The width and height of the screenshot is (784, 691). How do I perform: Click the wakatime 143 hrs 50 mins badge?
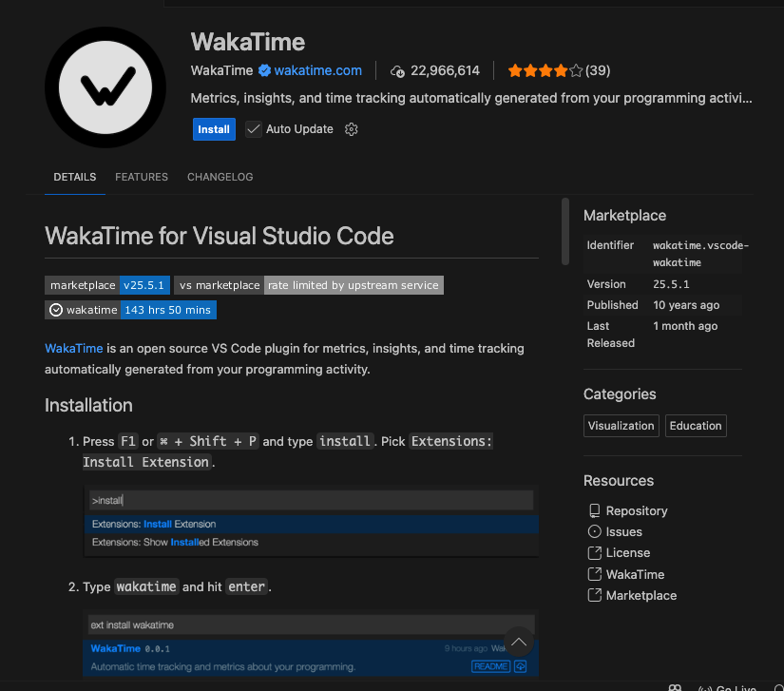pos(133,309)
